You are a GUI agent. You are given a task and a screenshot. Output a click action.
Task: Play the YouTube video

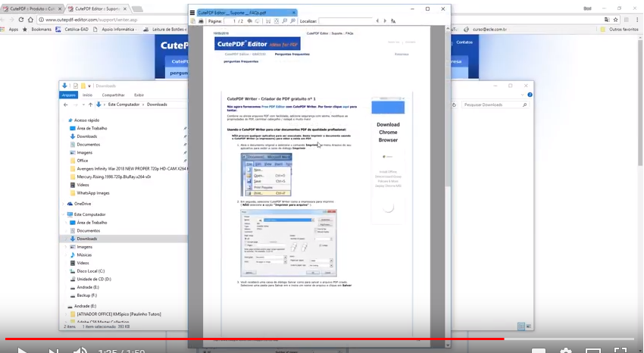[22, 350]
